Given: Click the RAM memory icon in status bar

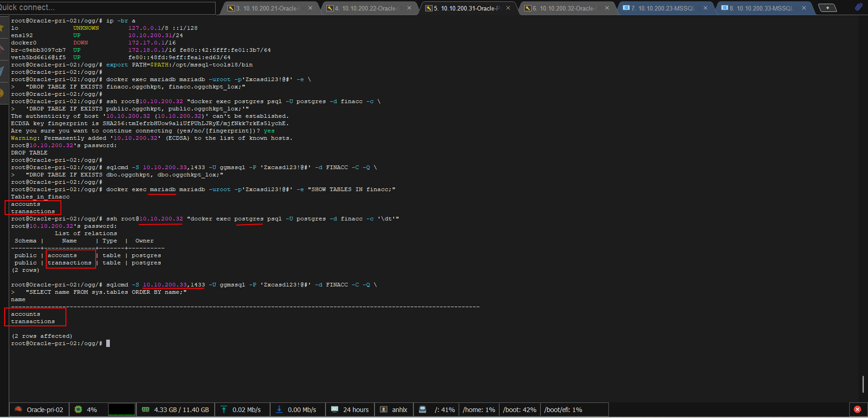Looking at the screenshot, I should (x=146, y=409).
